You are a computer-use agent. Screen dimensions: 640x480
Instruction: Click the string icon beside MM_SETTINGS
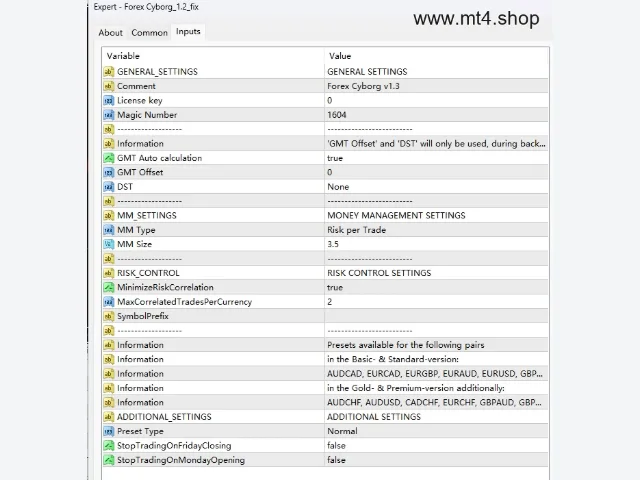point(109,216)
